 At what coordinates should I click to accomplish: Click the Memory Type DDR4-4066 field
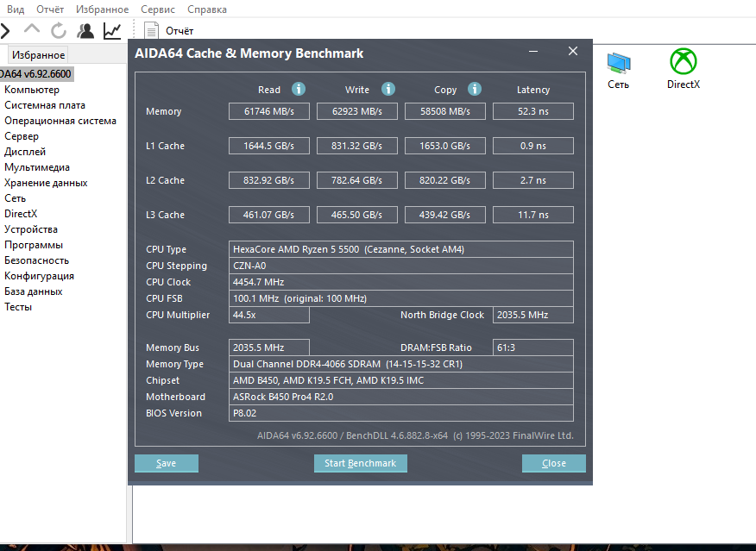click(x=401, y=364)
